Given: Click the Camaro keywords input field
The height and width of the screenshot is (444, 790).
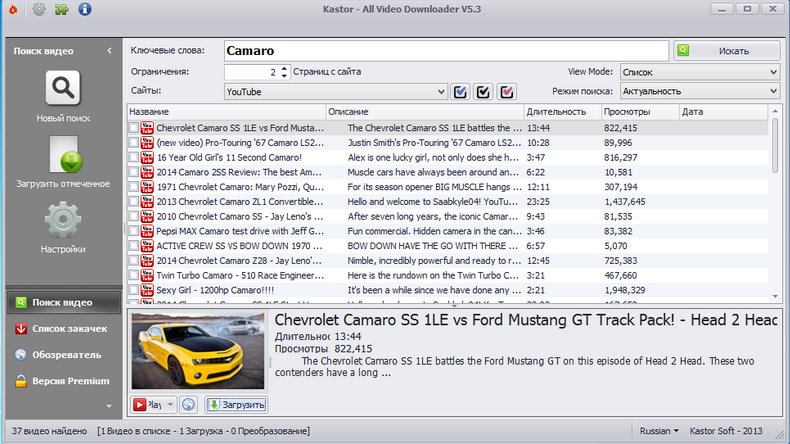Looking at the screenshot, I should [446, 51].
